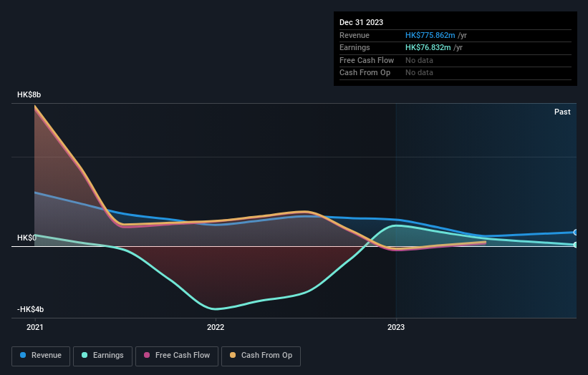Click the Dec 31 2023 tooltip date
588x375 pixels.
pos(361,22)
